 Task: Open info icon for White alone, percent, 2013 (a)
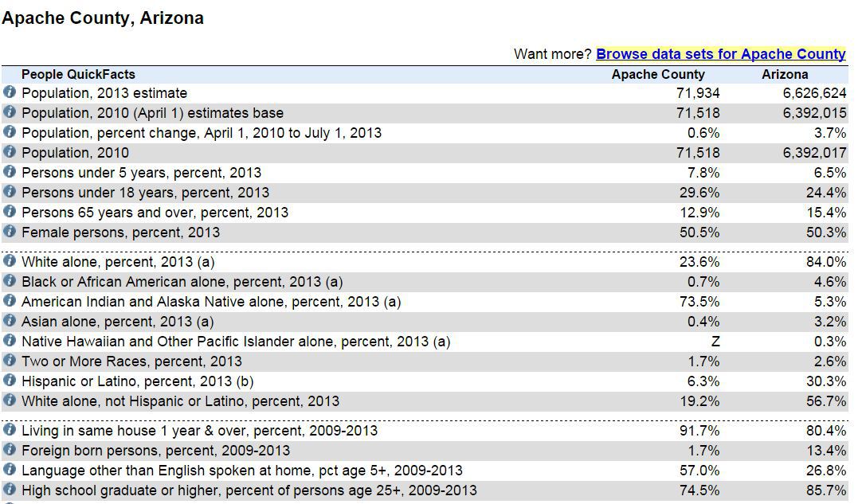pyautogui.click(x=10, y=261)
